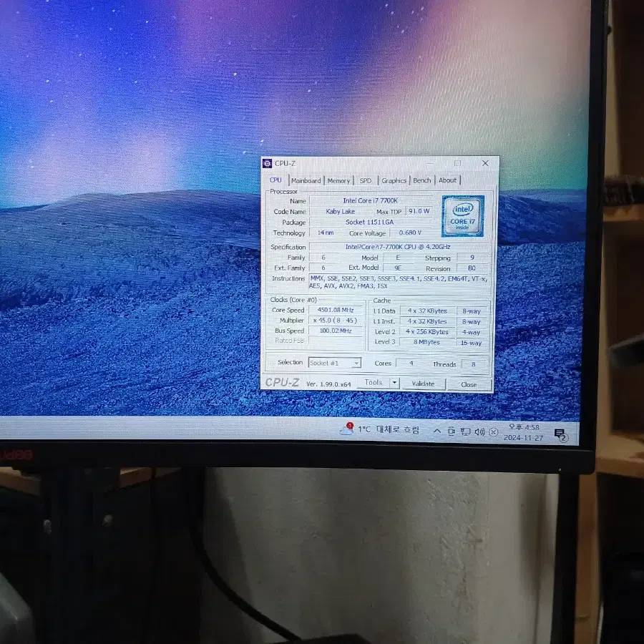
Task: Click the Code Name value Kaby Lake
Action: [x=341, y=211]
